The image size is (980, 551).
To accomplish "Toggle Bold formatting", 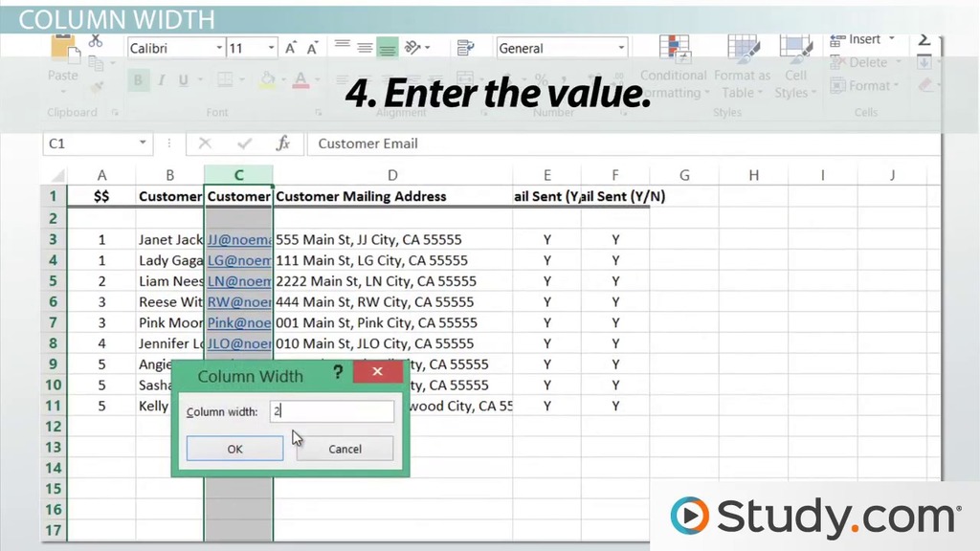I will click(138, 80).
